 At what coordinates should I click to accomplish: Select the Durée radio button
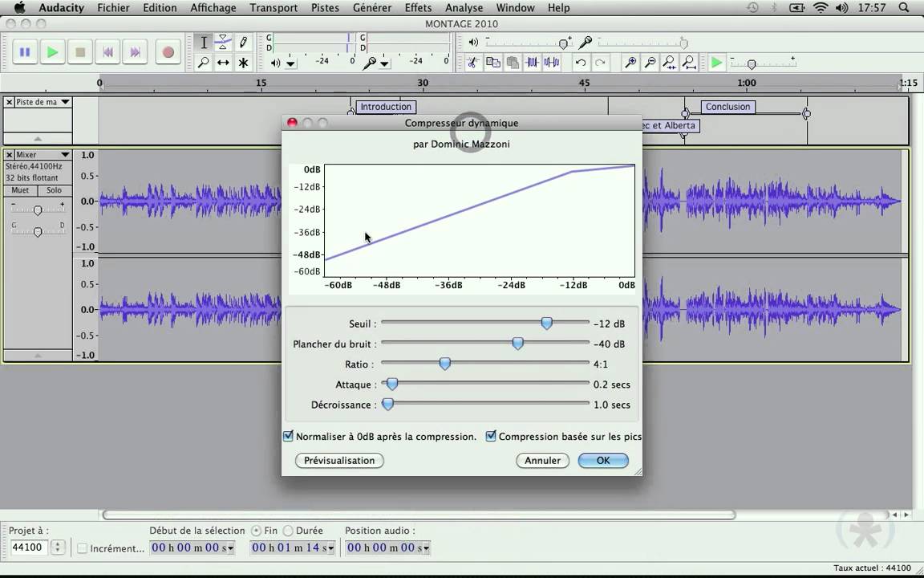click(288, 531)
